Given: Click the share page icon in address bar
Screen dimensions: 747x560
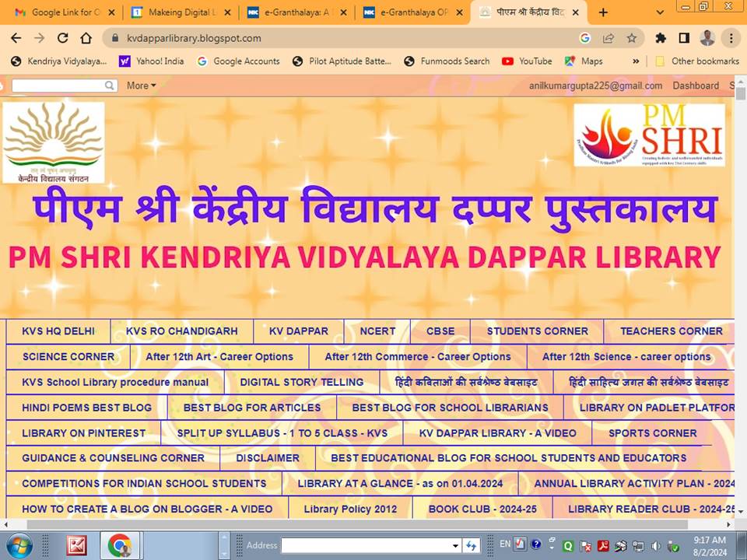Looking at the screenshot, I should point(608,38).
